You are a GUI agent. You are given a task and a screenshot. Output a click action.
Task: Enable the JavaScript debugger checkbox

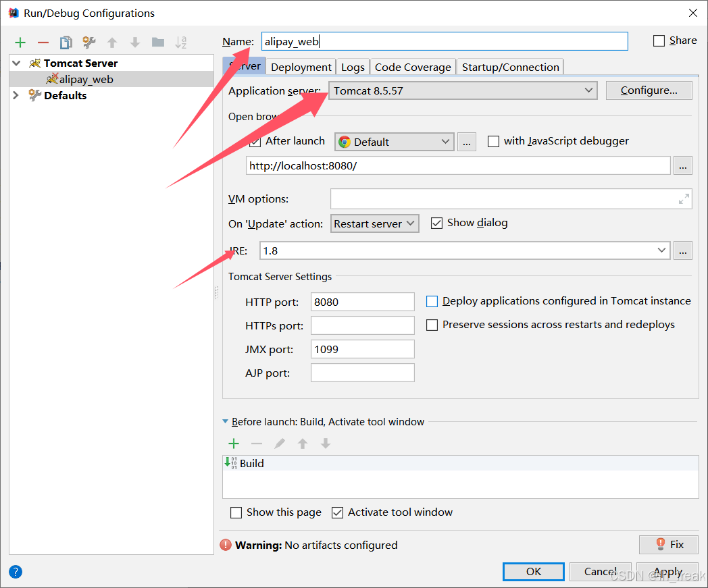[494, 141]
